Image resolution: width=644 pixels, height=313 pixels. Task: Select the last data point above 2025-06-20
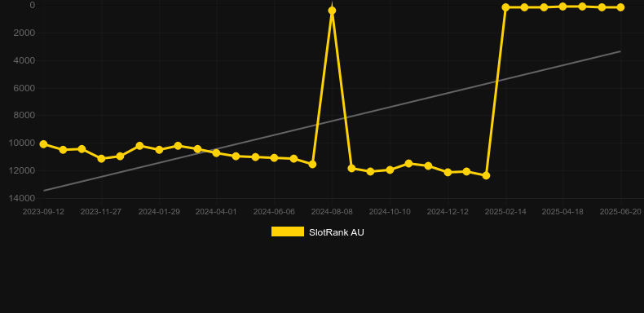[x=620, y=7]
